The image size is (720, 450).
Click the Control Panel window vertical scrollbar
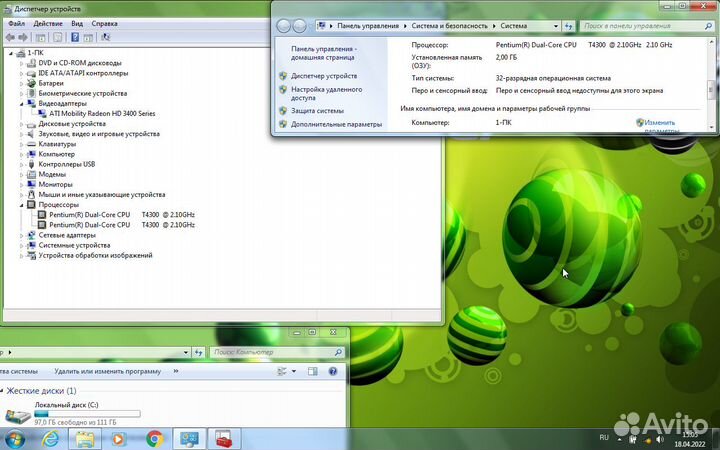click(x=711, y=84)
